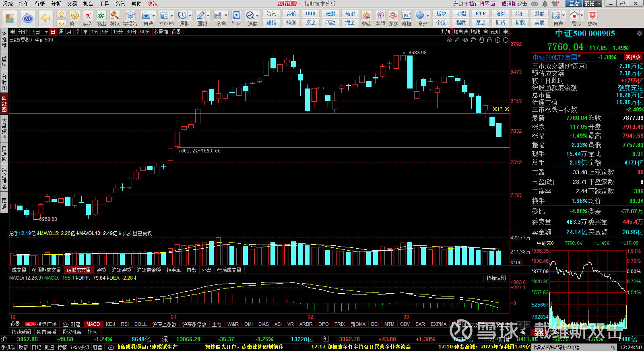Zoom in the chart with plus icon
This screenshot has height=352, width=644.
(x=497, y=40)
